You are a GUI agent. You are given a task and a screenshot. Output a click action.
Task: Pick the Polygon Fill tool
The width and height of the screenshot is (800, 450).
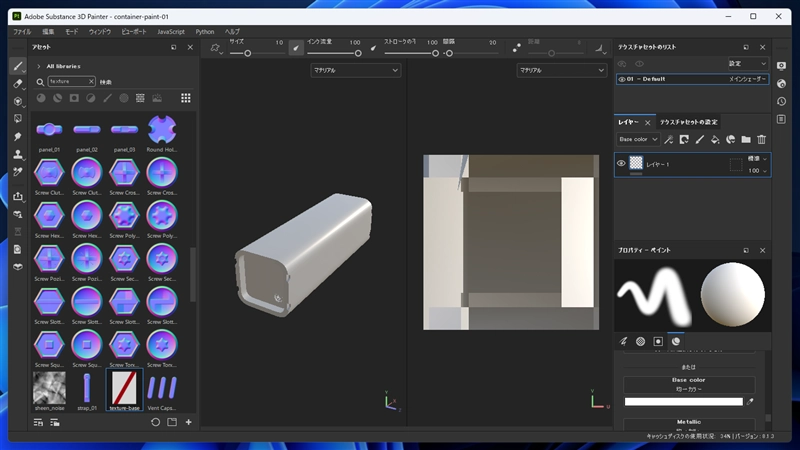pyautogui.click(x=17, y=119)
